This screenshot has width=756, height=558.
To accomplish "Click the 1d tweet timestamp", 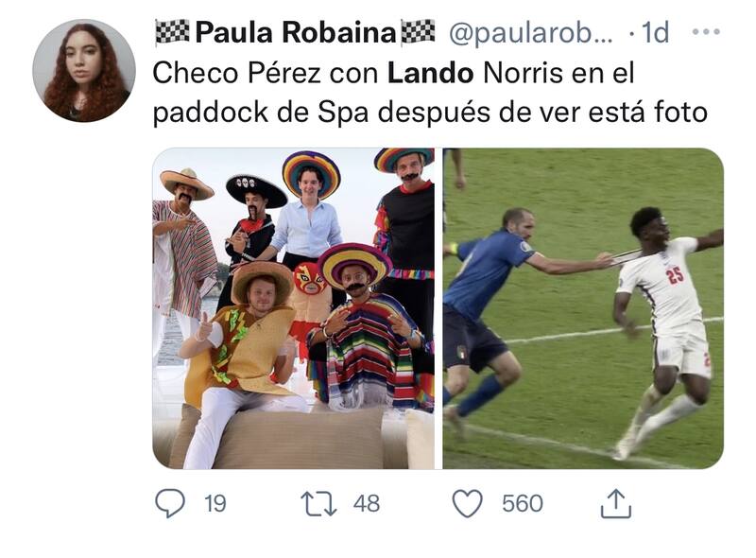I will [656, 33].
